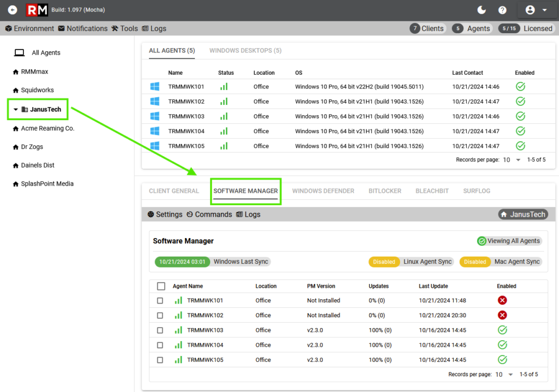
Task: Check the box for TRMMWK102 row
Action: point(160,316)
